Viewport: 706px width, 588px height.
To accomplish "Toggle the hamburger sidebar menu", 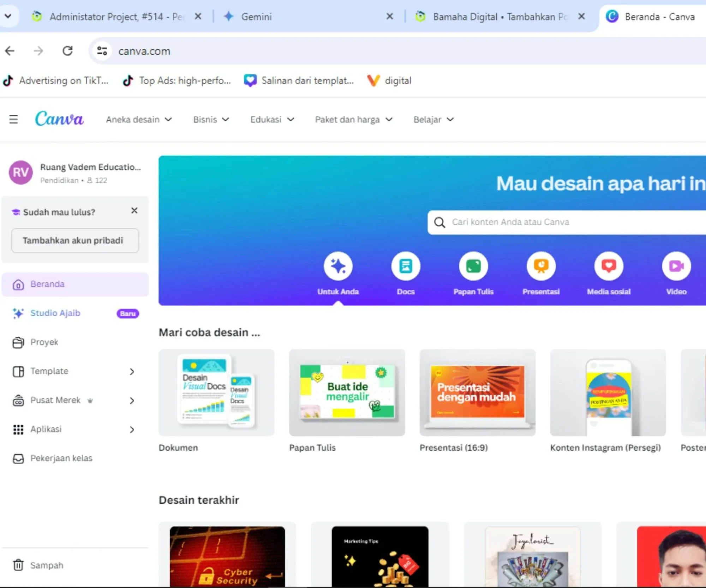I will point(13,119).
